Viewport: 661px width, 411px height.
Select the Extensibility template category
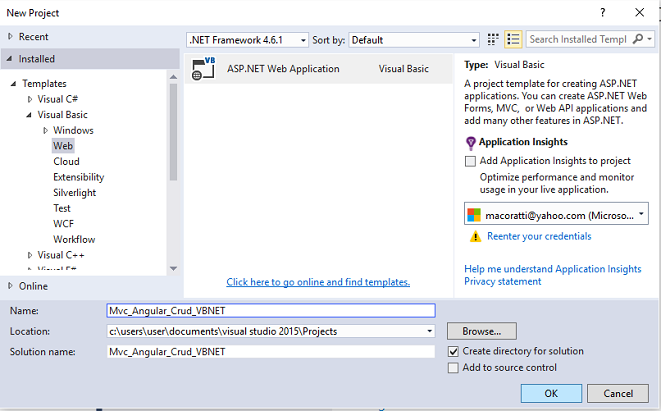78,177
